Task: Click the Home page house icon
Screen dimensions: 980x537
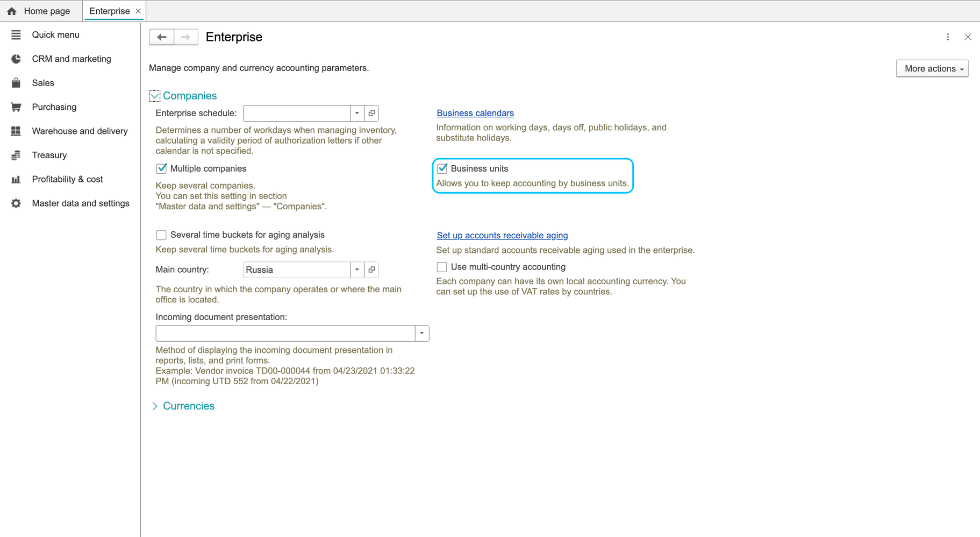Action: [x=12, y=11]
